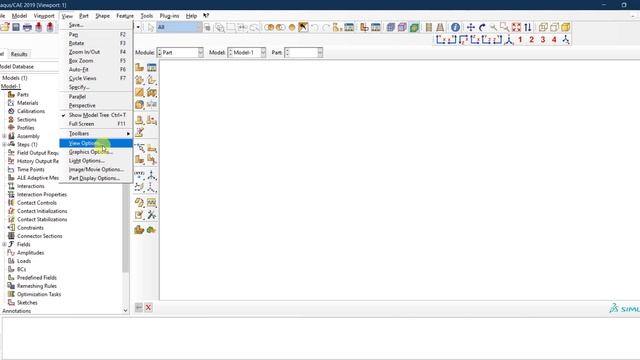Click the wireframe render style icon

(x=543, y=27)
